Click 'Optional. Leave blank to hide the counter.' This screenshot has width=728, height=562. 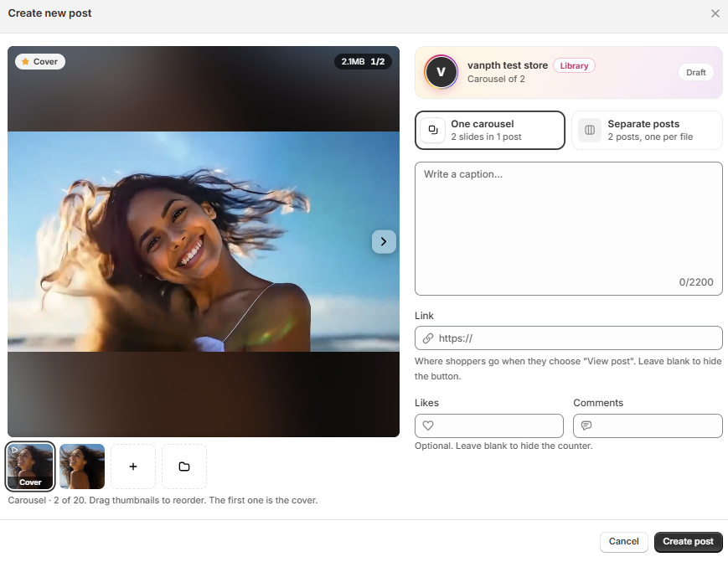click(503, 446)
